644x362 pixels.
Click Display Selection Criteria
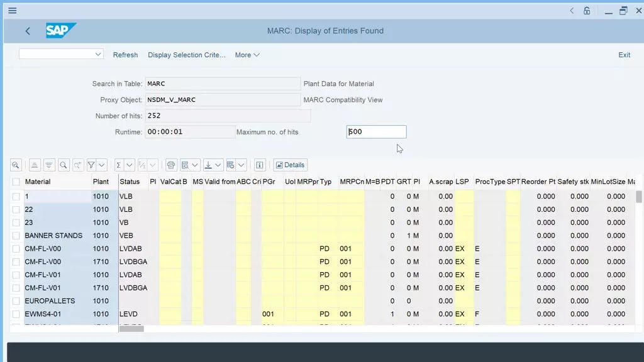tap(186, 55)
